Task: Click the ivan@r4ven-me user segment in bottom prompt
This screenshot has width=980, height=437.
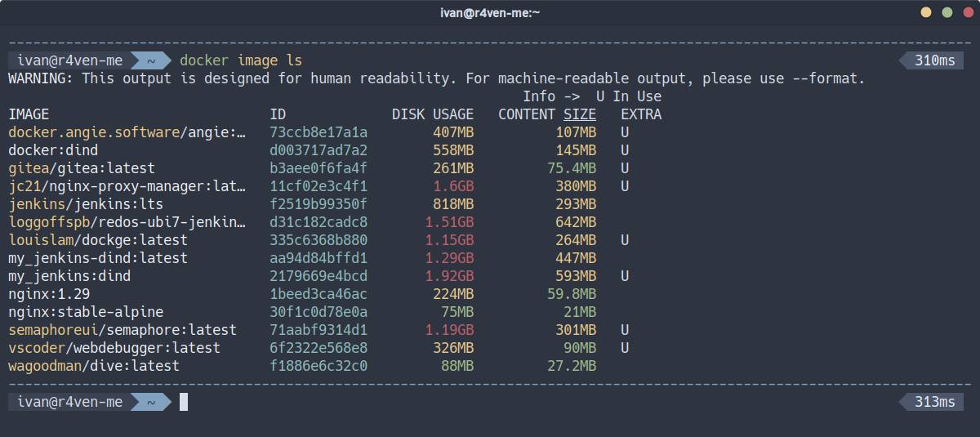Action: tap(69, 402)
